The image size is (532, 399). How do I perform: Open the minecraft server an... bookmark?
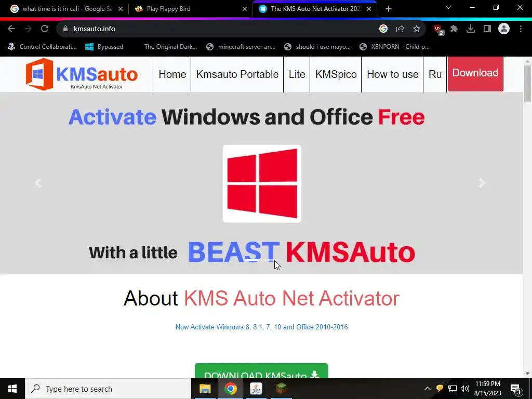pos(241,47)
